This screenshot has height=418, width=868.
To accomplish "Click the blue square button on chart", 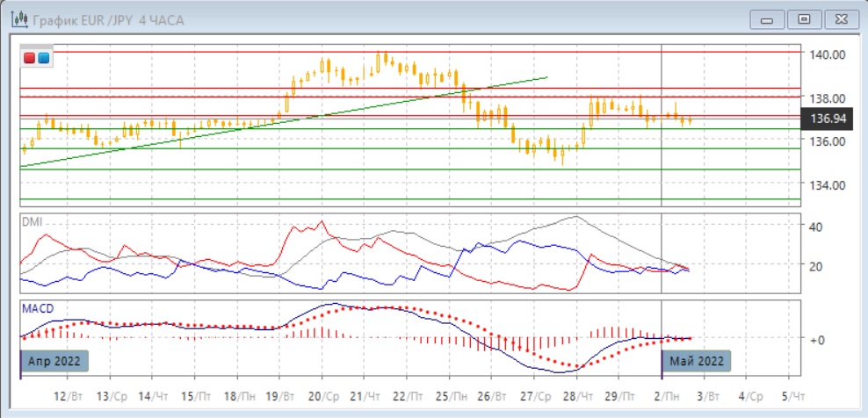I will [43, 58].
